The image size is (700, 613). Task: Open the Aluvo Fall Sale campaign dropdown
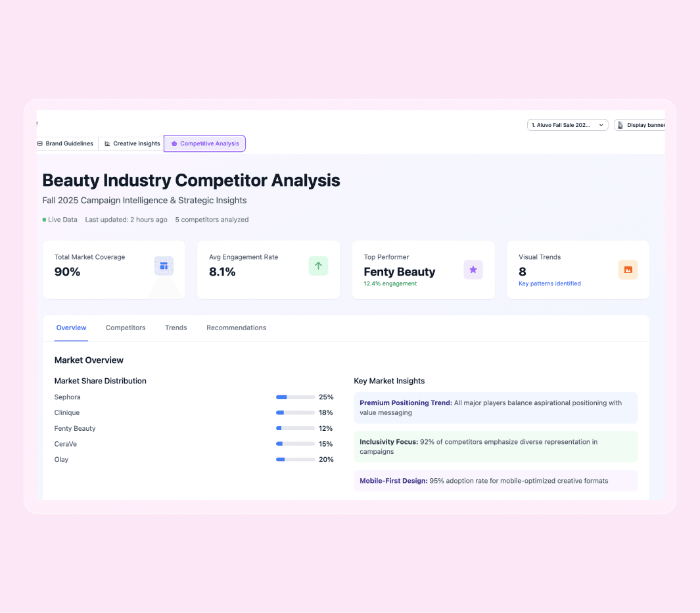coord(567,125)
